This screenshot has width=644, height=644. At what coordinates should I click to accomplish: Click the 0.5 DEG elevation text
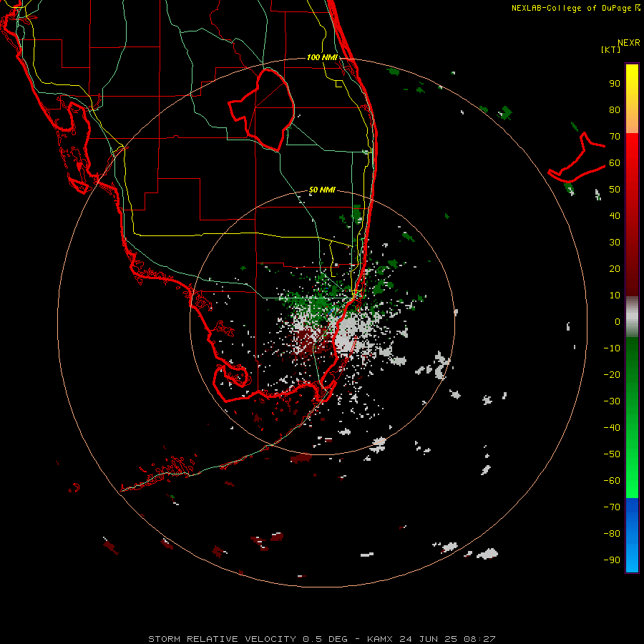[326, 639]
